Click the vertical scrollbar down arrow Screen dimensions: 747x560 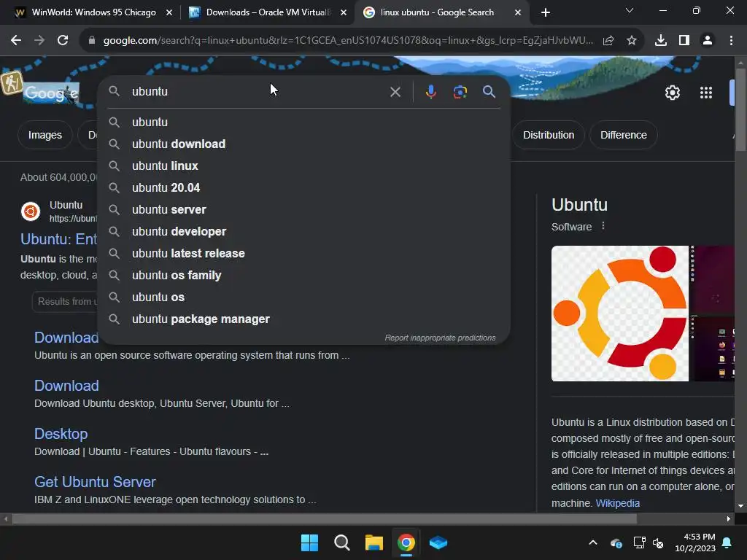pos(740,506)
